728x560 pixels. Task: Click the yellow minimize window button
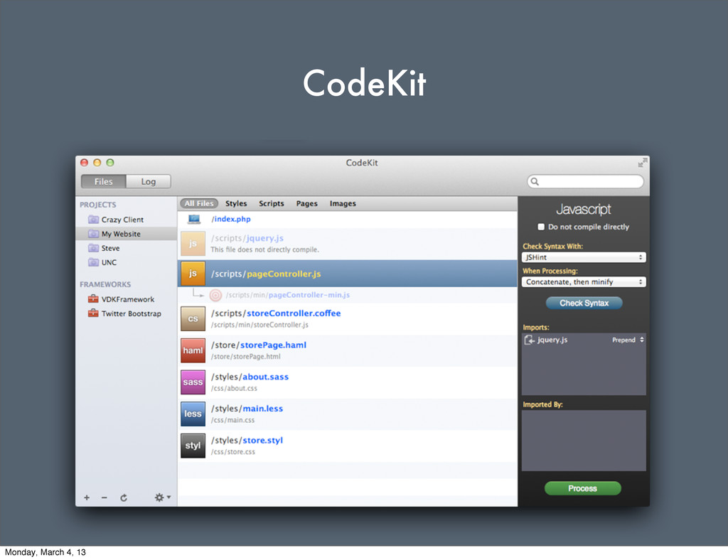97,163
